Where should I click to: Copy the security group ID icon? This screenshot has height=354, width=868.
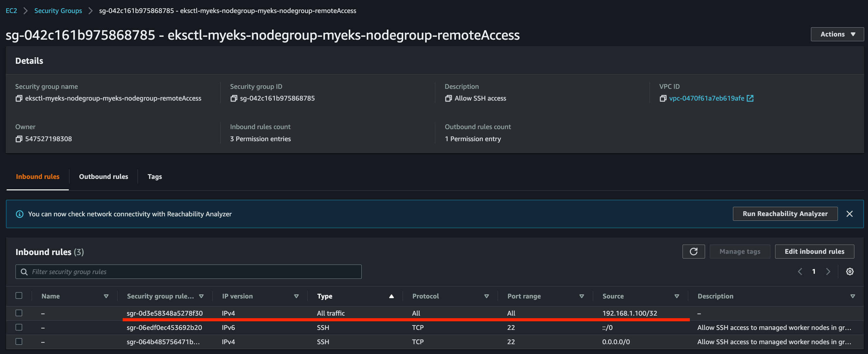[234, 98]
